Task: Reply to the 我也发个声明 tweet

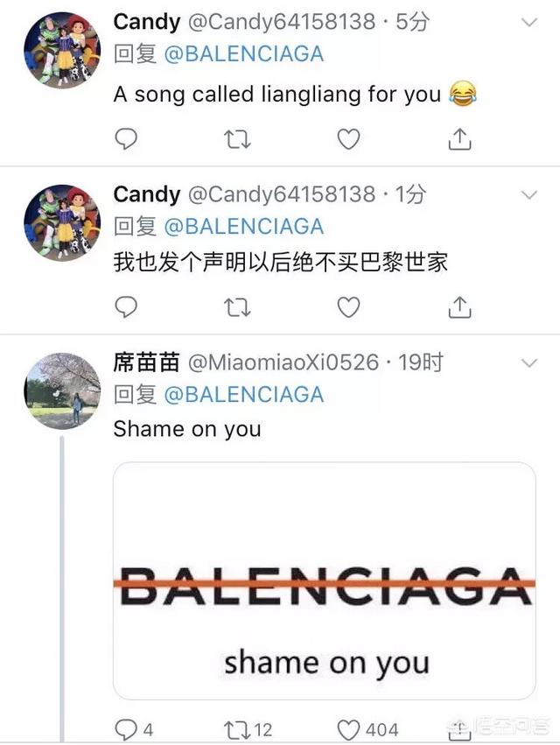Action: coord(126,306)
